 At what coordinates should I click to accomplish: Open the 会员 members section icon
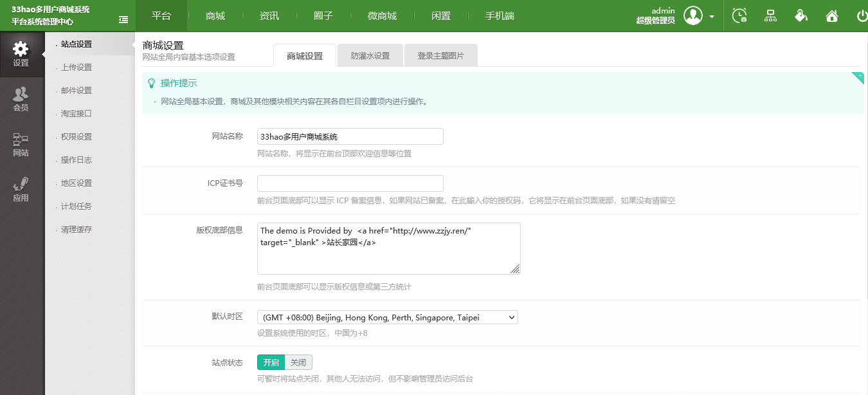21,95
